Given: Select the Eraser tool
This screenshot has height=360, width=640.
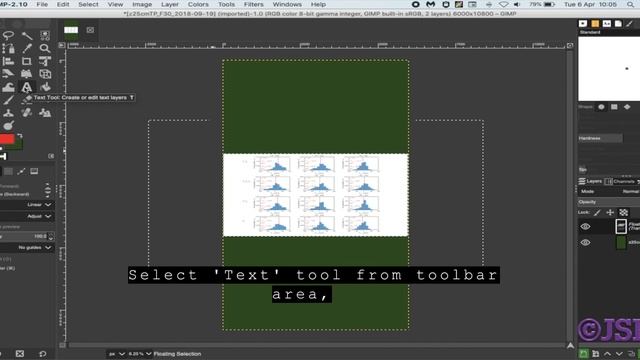Looking at the screenshot, I should (27, 100).
